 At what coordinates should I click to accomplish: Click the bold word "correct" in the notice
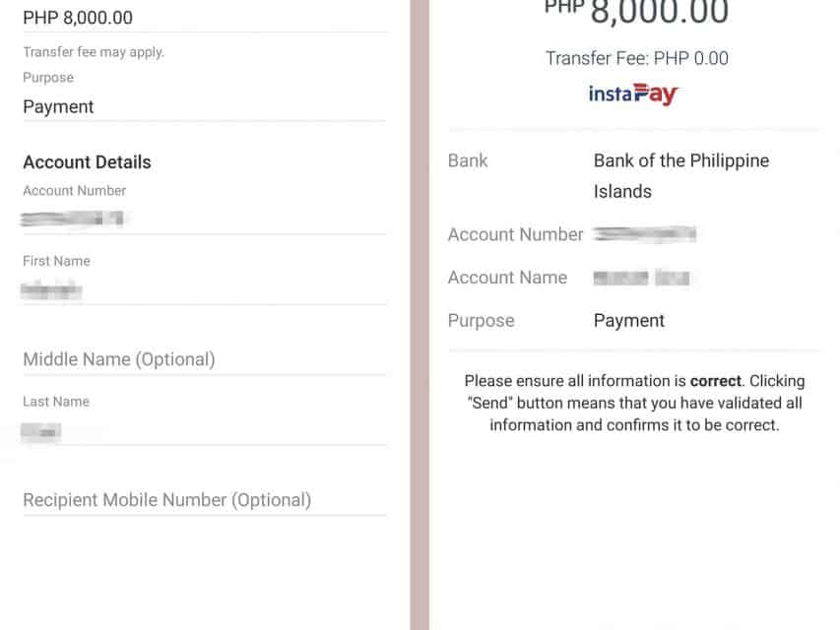718,381
